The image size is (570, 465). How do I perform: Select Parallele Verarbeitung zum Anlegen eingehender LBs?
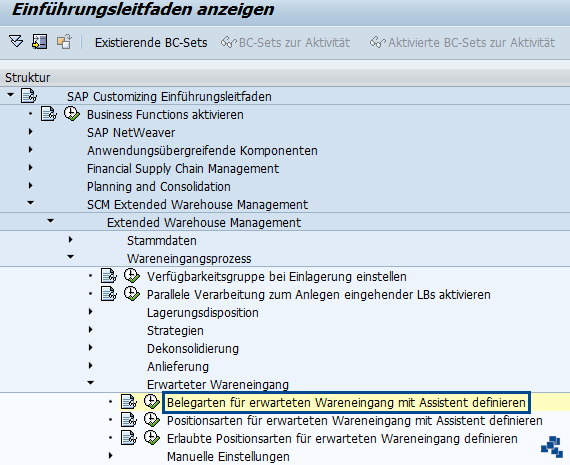click(x=319, y=294)
